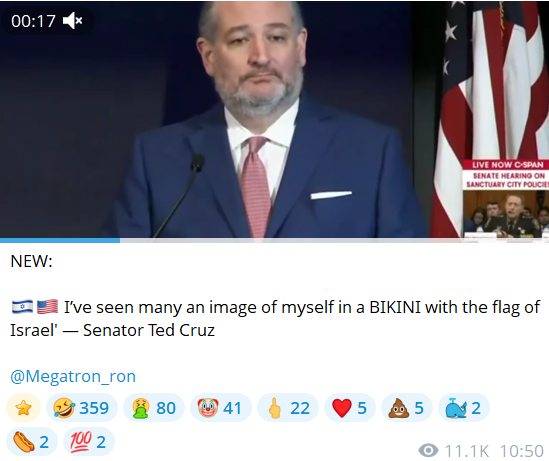Click the 10:50 message timestamp
Image resolution: width=549 pixels, height=461 pixels.
pyautogui.click(x=522, y=451)
